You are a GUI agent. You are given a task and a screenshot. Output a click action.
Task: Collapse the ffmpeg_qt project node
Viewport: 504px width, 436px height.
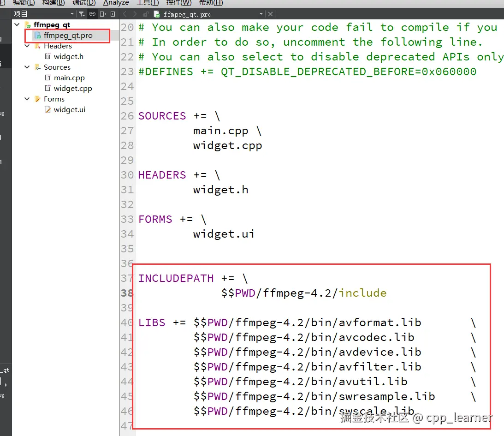tap(17, 25)
